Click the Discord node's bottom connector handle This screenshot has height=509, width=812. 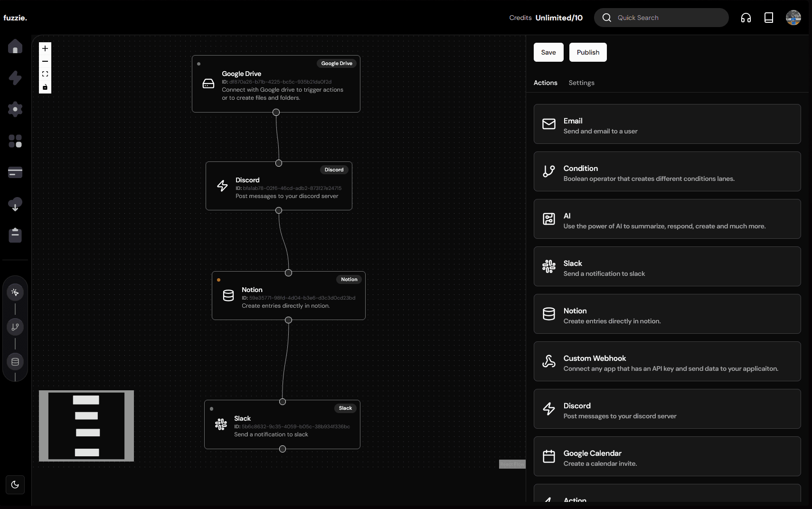click(x=279, y=210)
